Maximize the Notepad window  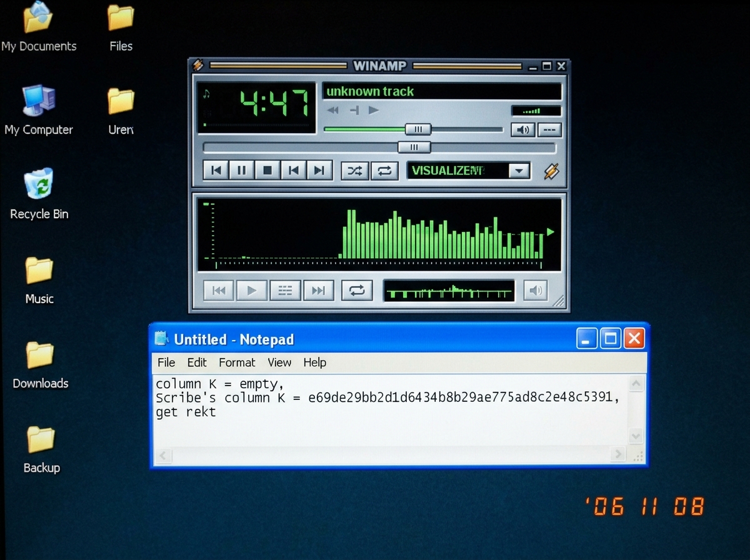pyautogui.click(x=611, y=339)
